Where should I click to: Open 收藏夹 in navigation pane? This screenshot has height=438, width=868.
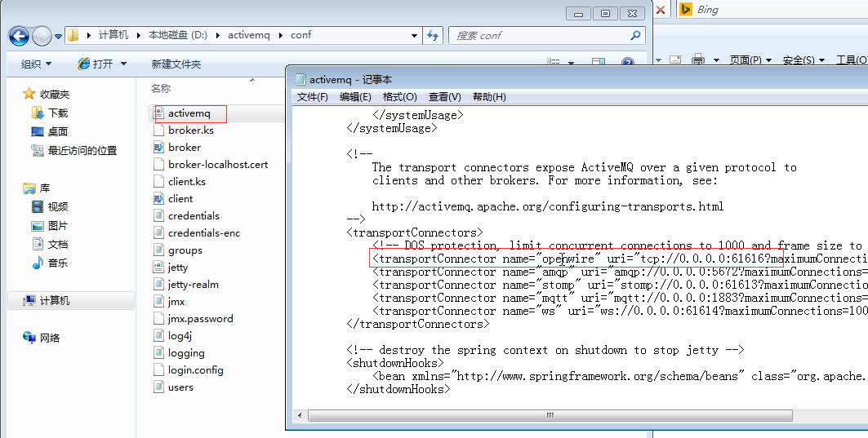tap(55, 94)
